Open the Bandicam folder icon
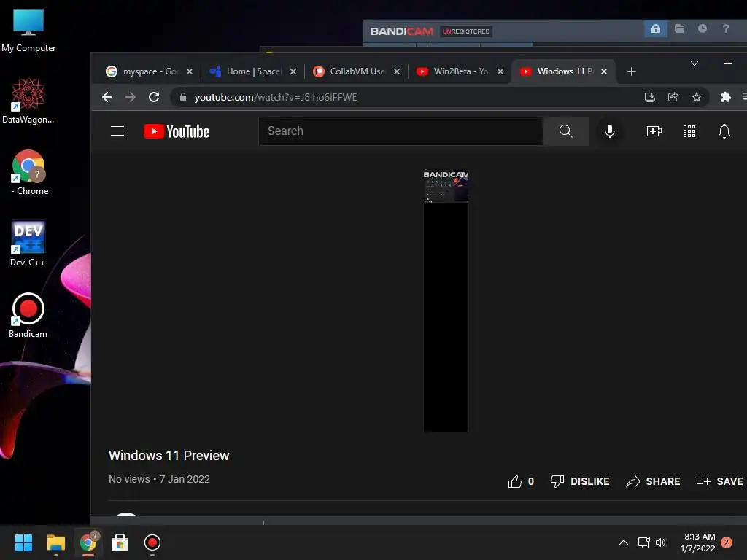This screenshot has width=747, height=560. tap(679, 29)
